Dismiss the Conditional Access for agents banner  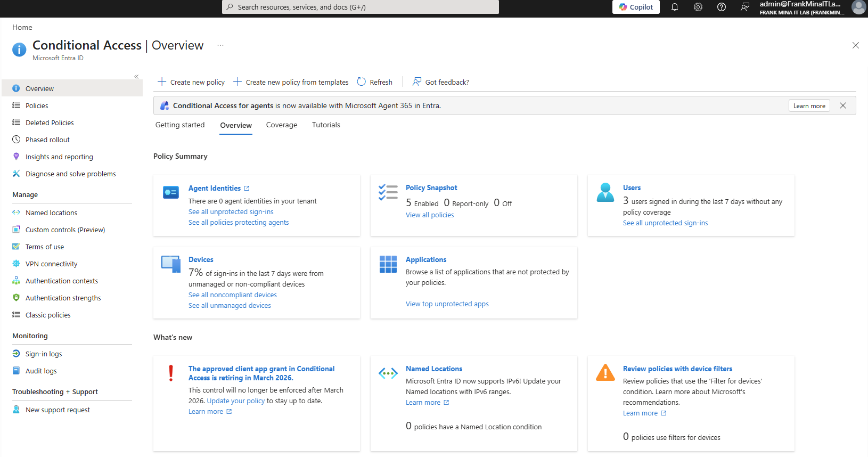[843, 105]
